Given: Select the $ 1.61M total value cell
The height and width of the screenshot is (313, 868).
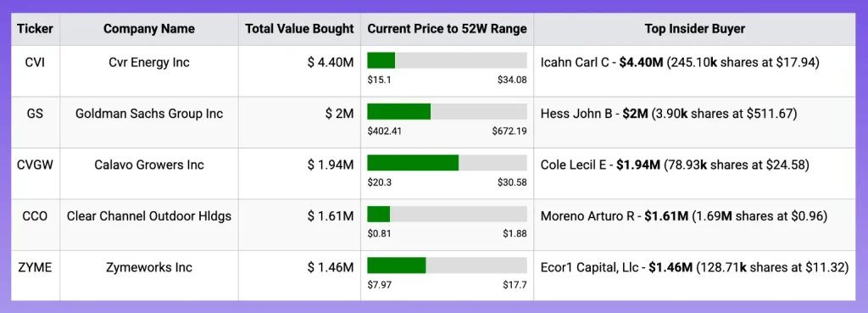Looking at the screenshot, I should [331, 216].
